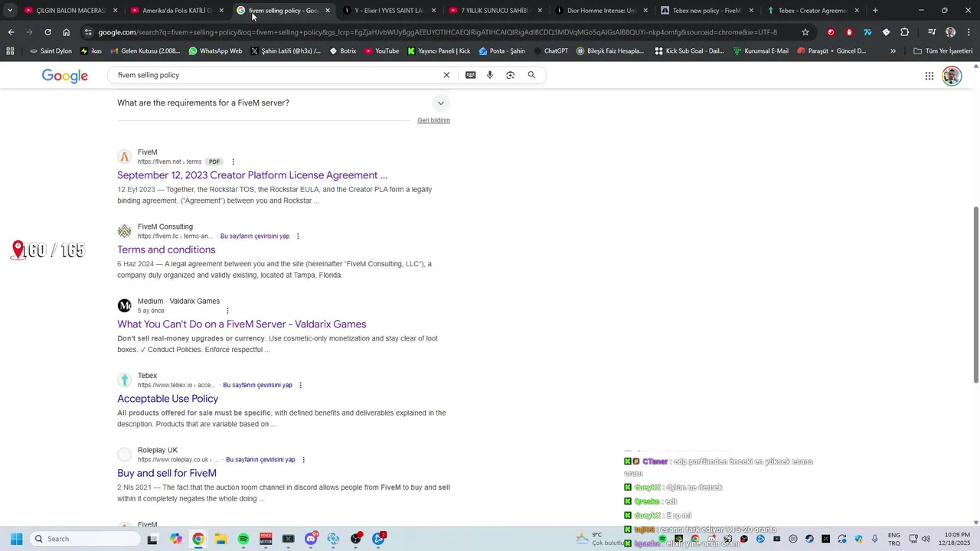Open Spotify from the taskbar
Viewport: 980px width, 551px height.
[x=243, y=539]
